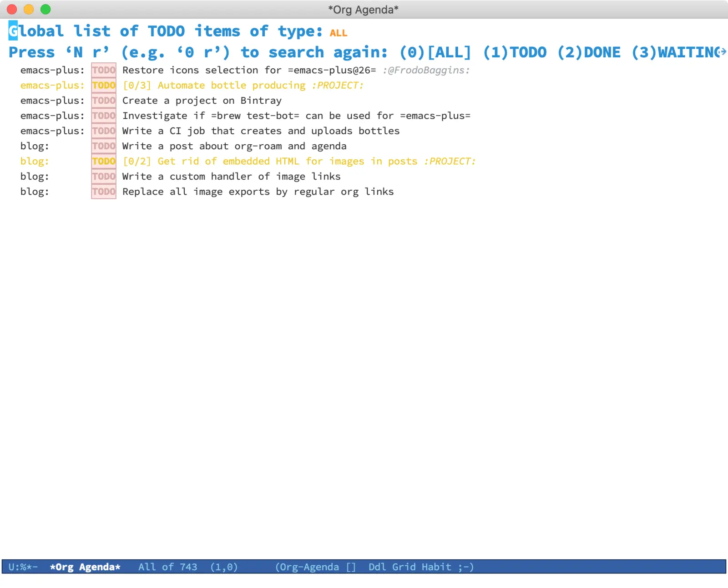728x588 pixels.
Task: Click the :@FrodoBaggins: tag
Action: point(426,71)
